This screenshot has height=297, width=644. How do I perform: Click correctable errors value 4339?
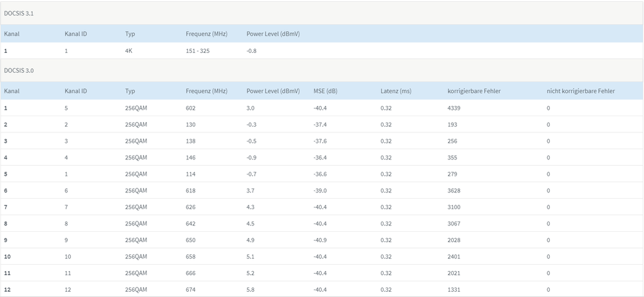[454, 108]
